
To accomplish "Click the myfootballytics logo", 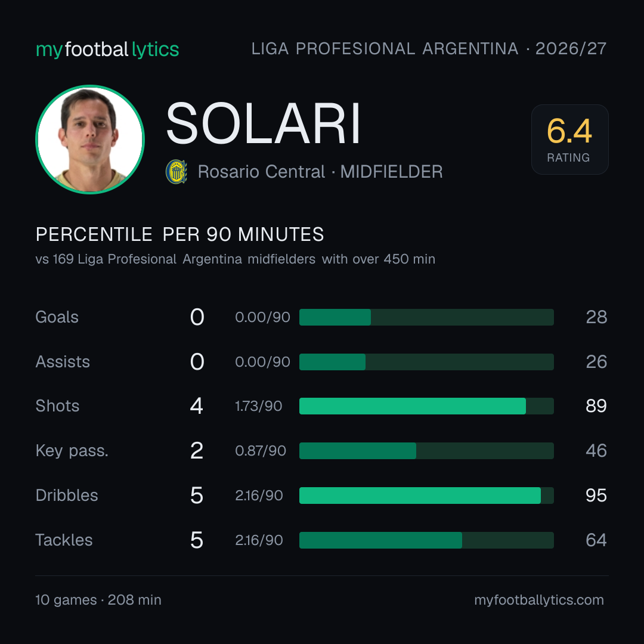I will pos(107,49).
